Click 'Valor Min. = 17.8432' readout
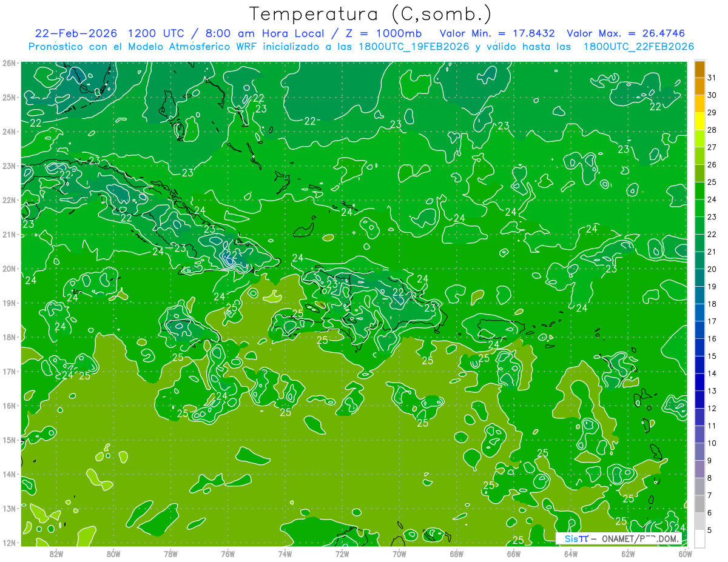The image size is (728, 562). tap(497, 33)
